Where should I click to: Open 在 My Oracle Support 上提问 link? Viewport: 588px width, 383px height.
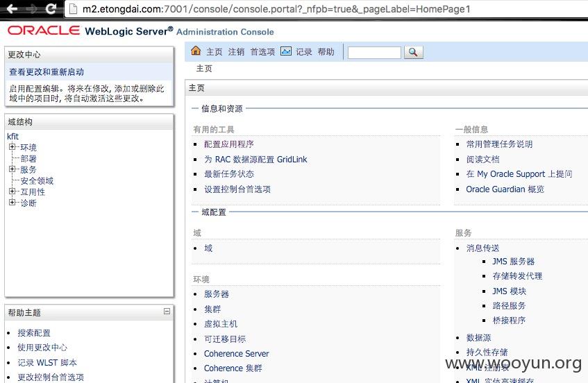(x=519, y=174)
